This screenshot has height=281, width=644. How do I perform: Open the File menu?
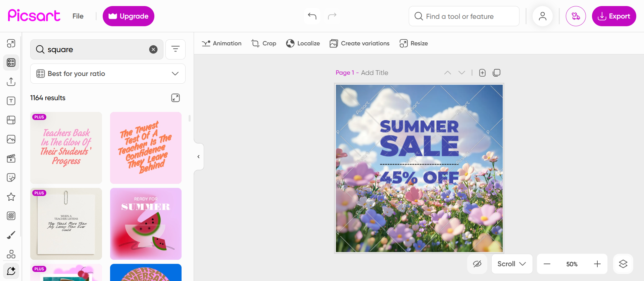(78, 16)
